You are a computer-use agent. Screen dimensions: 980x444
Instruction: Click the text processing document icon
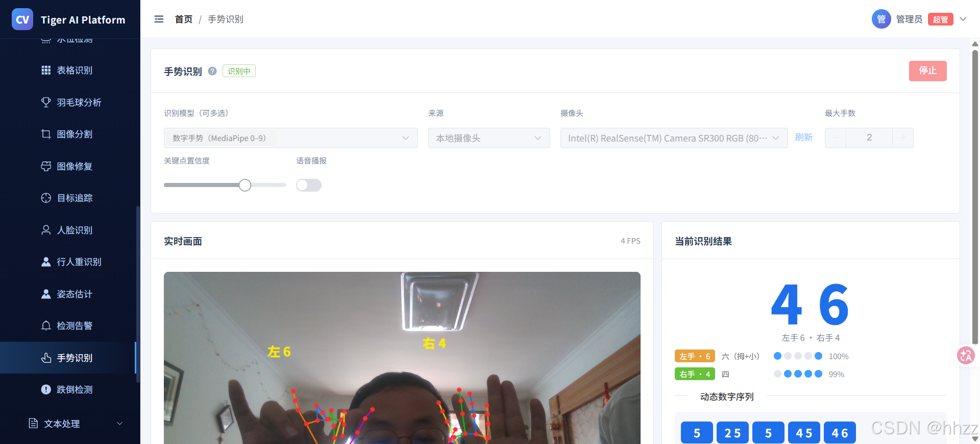(33, 423)
